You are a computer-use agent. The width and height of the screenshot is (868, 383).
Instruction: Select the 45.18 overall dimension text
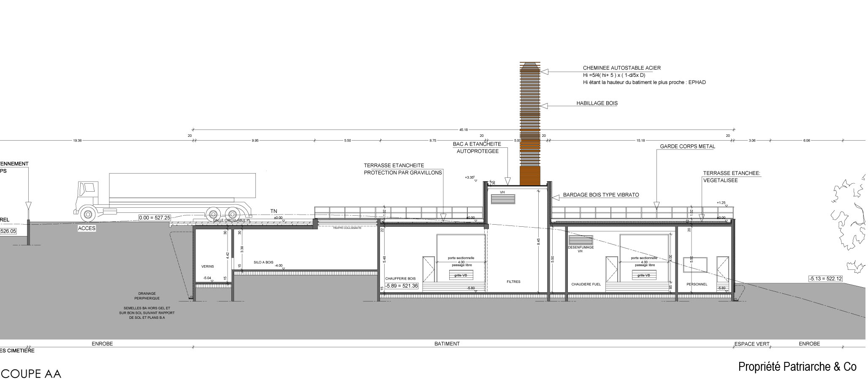(463, 130)
